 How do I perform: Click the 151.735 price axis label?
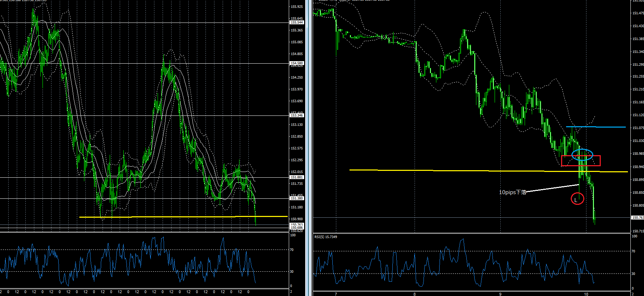(x=297, y=183)
